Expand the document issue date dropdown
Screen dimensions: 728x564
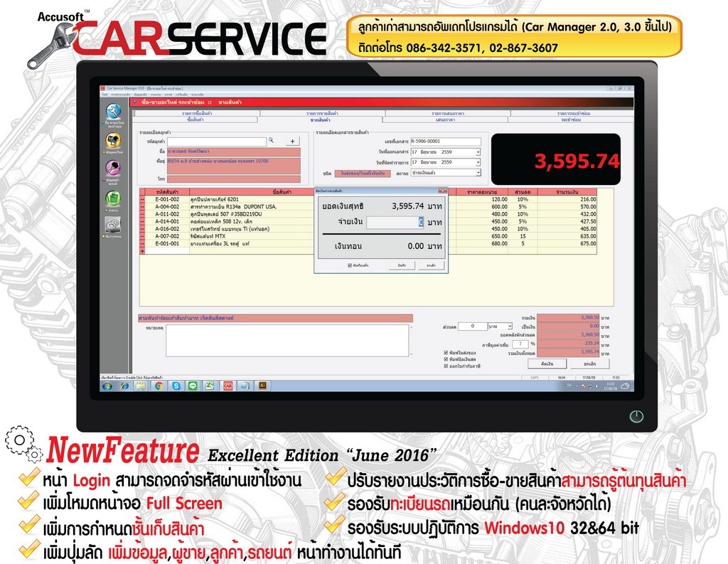(x=478, y=152)
